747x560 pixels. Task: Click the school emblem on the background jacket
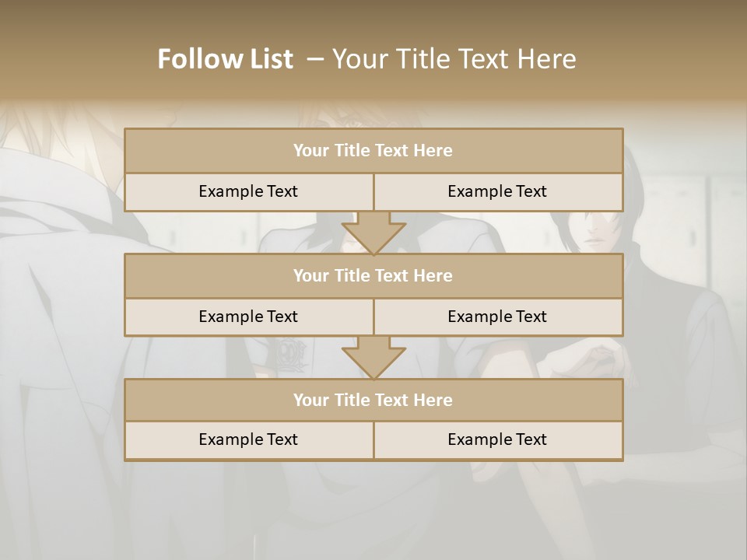[288, 356]
